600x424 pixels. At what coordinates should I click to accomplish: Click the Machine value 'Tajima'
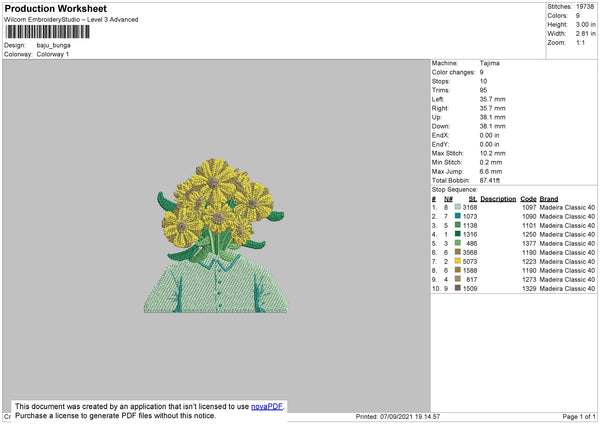pyautogui.click(x=489, y=63)
